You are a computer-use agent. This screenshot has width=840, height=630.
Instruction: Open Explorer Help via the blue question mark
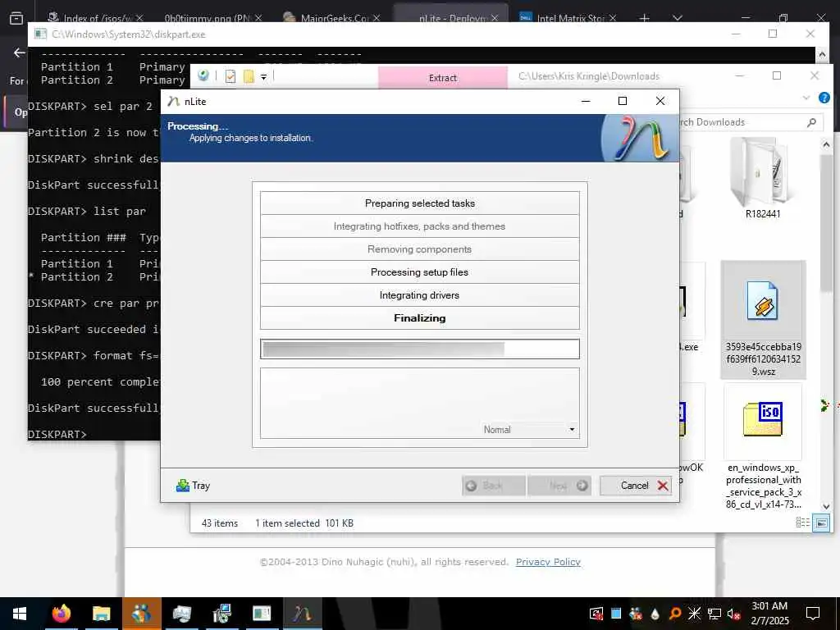[x=824, y=98]
